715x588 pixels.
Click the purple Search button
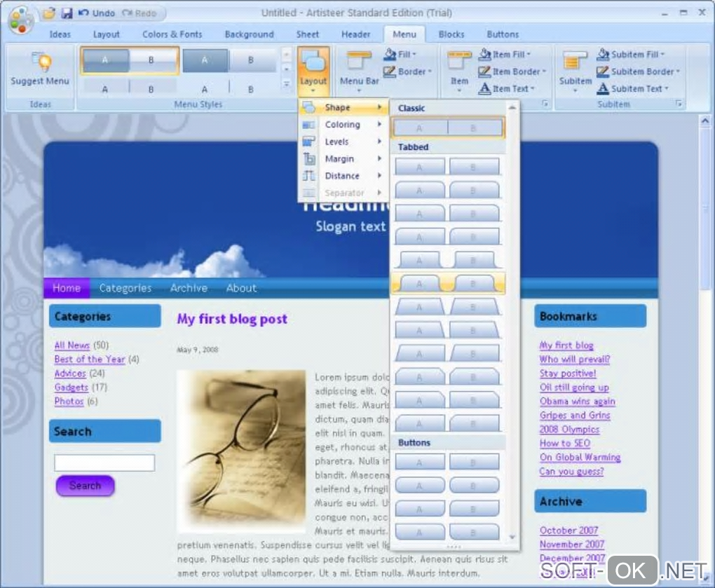coord(85,486)
